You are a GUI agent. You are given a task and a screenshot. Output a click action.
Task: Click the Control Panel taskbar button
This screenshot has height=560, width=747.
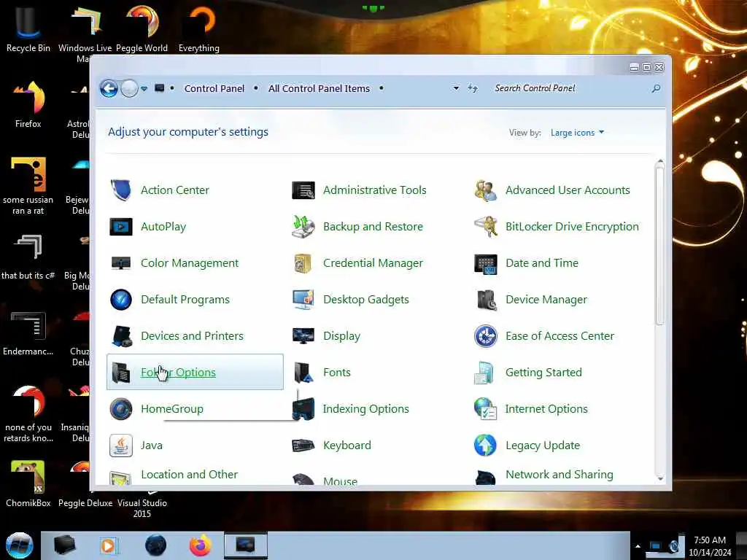click(246, 545)
